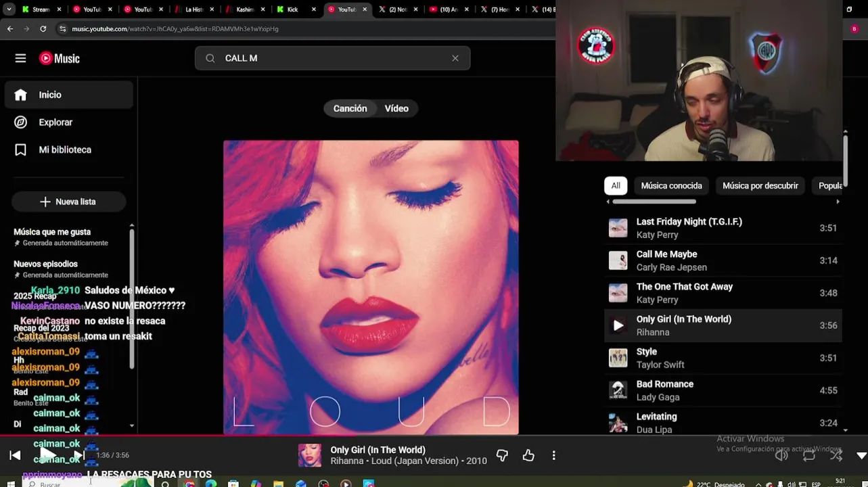Open Rihanna artist link in queue
Image resolution: width=868 pixels, height=487 pixels.
(653, 332)
